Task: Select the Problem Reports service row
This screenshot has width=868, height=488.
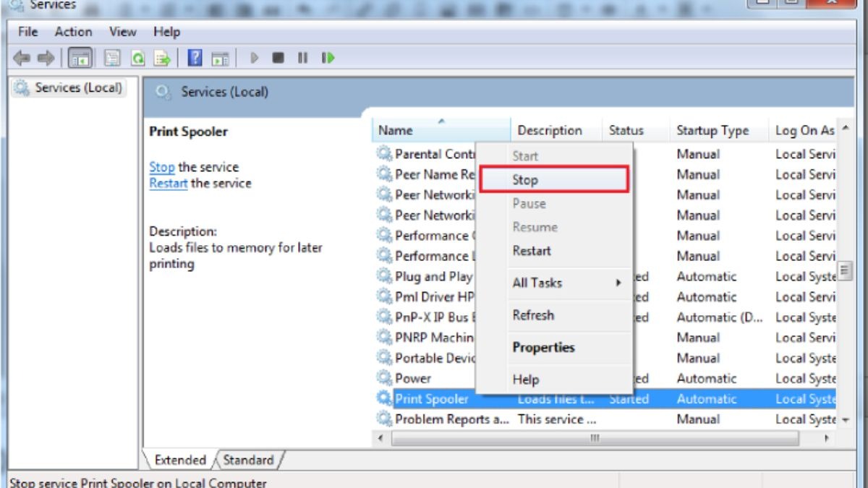Action: click(606, 419)
